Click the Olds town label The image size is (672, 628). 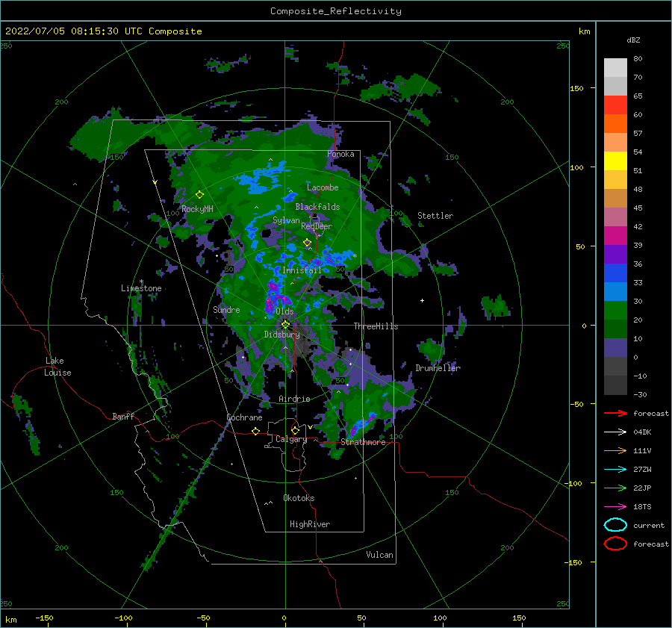coord(284,311)
